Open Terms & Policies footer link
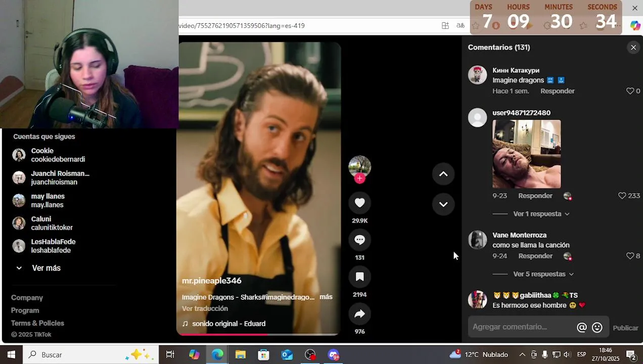 [37, 323]
